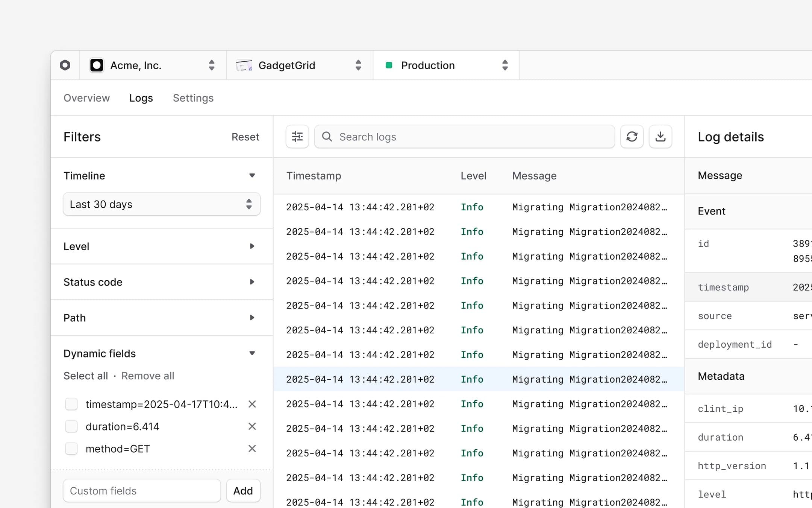Sort by the Timestamp column header
This screenshot has height=508, width=812.
pyautogui.click(x=314, y=176)
